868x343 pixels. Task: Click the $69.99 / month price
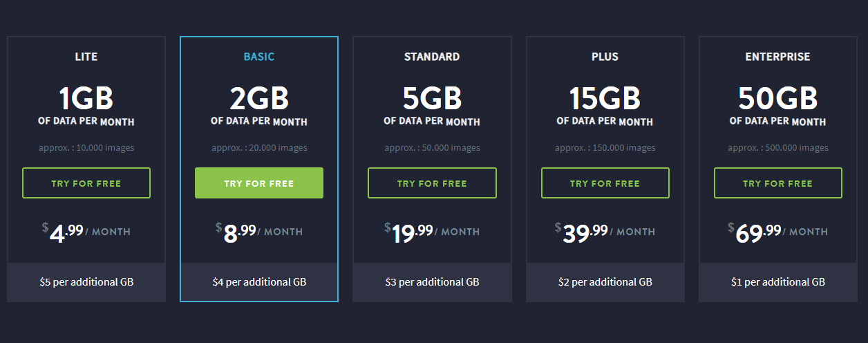coord(778,232)
